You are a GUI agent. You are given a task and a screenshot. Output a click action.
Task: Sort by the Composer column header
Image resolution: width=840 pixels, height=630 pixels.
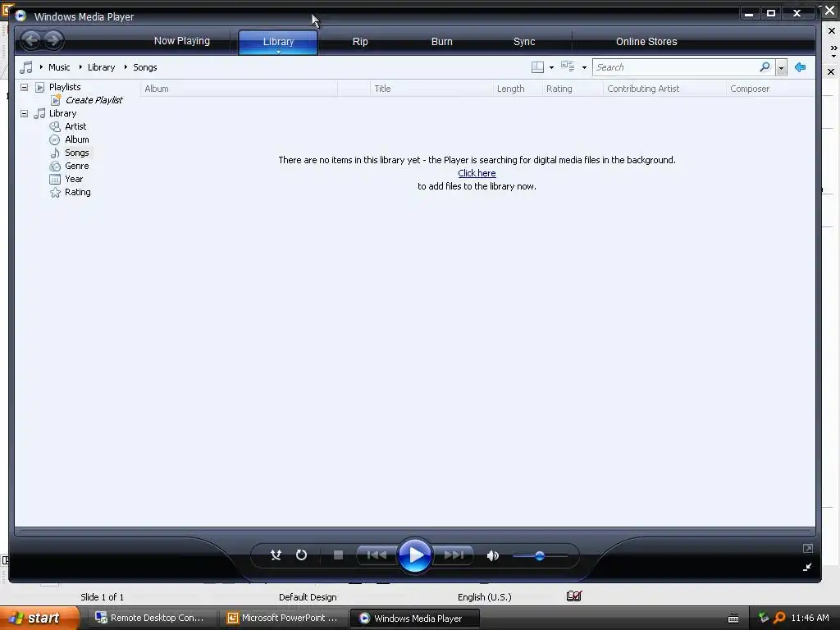770,89
